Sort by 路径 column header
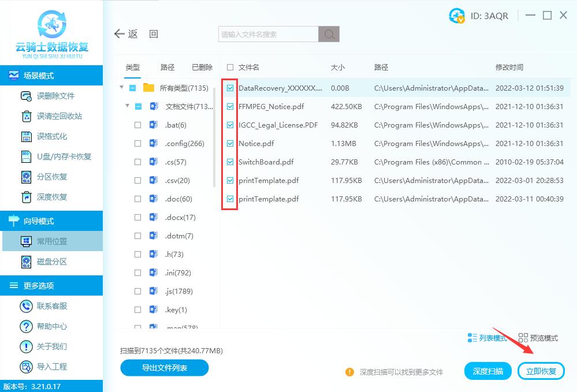Screen dimensions: 577x392 click(x=381, y=68)
